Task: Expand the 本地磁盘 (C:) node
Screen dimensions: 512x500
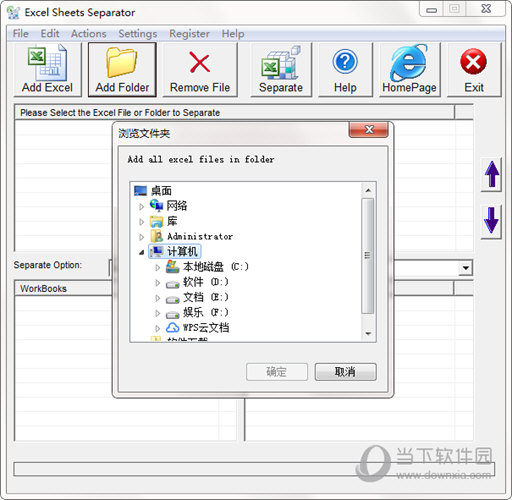Action: [x=157, y=267]
